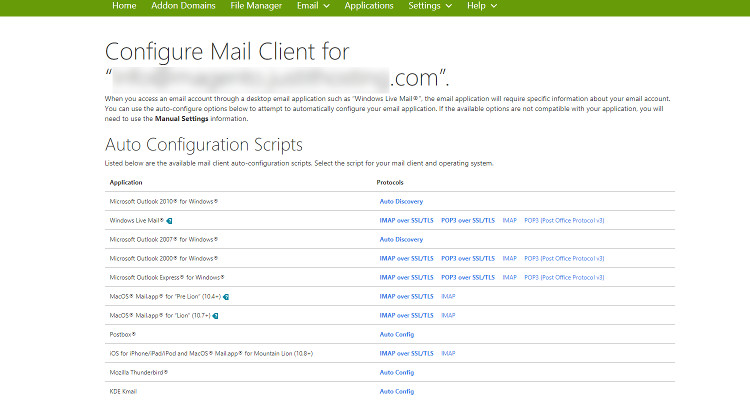Expand the Email dropdown menu

coord(313,6)
